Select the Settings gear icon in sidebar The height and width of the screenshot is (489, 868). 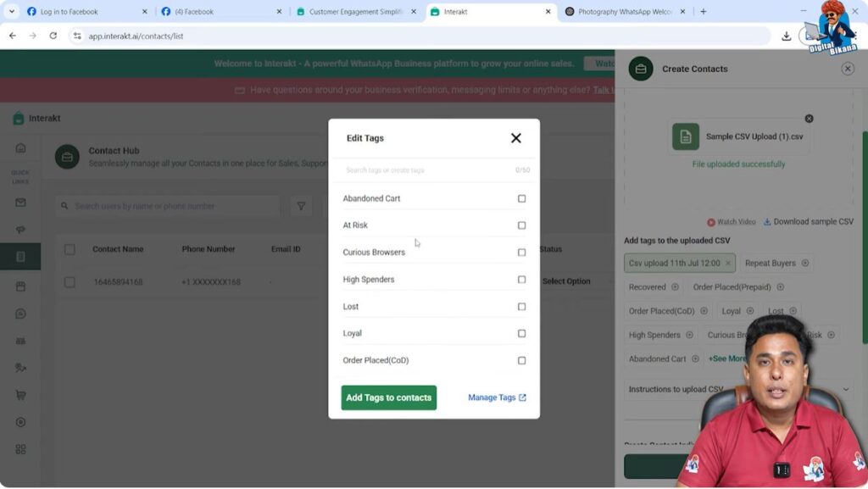click(x=21, y=422)
